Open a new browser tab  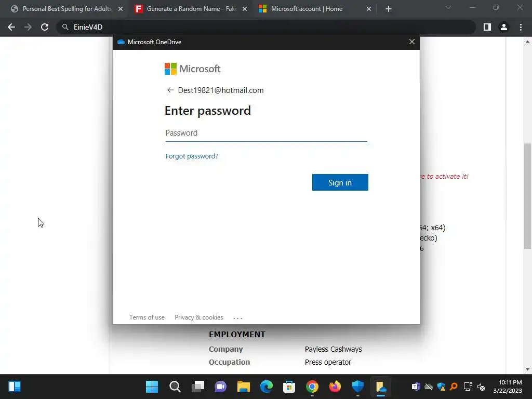pos(389,9)
